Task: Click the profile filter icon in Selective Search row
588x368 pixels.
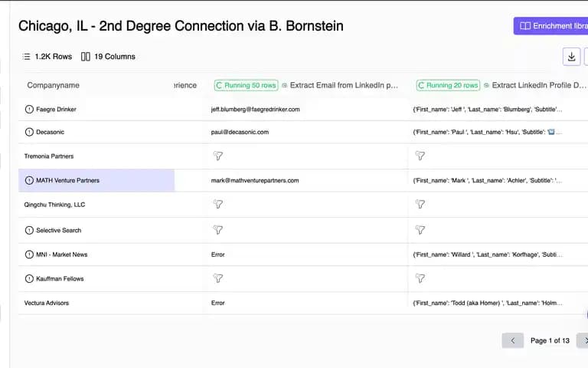Action: pyautogui.click(x=420, y=230)
